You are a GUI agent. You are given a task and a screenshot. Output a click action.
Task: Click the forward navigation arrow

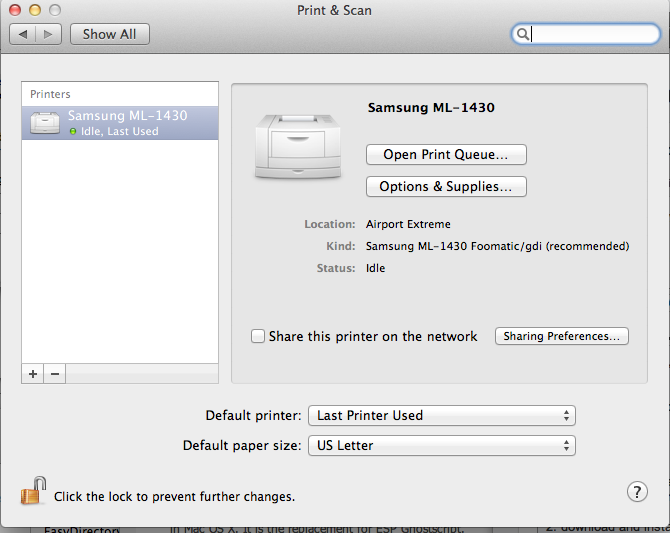point(48,34)
